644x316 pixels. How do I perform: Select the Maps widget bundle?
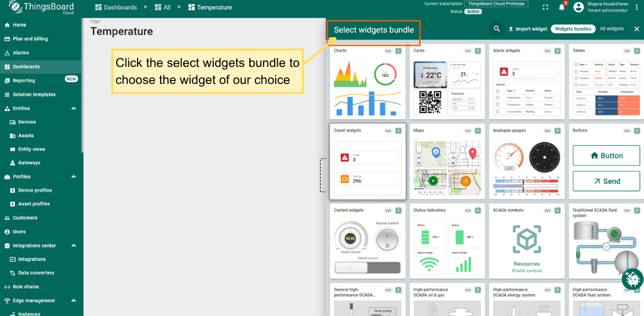click(x=447, y=162)
